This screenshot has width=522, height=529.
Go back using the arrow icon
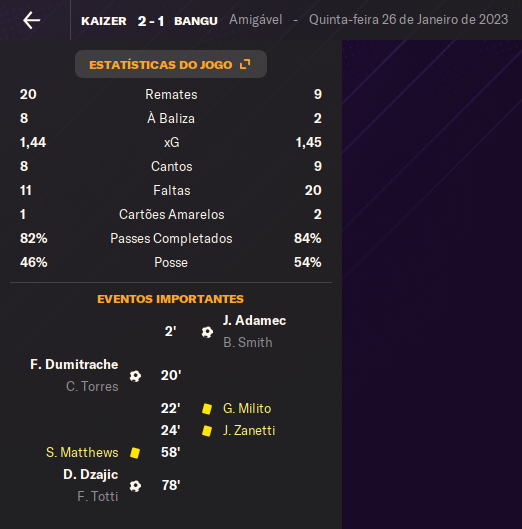click(x=31, y=20)
